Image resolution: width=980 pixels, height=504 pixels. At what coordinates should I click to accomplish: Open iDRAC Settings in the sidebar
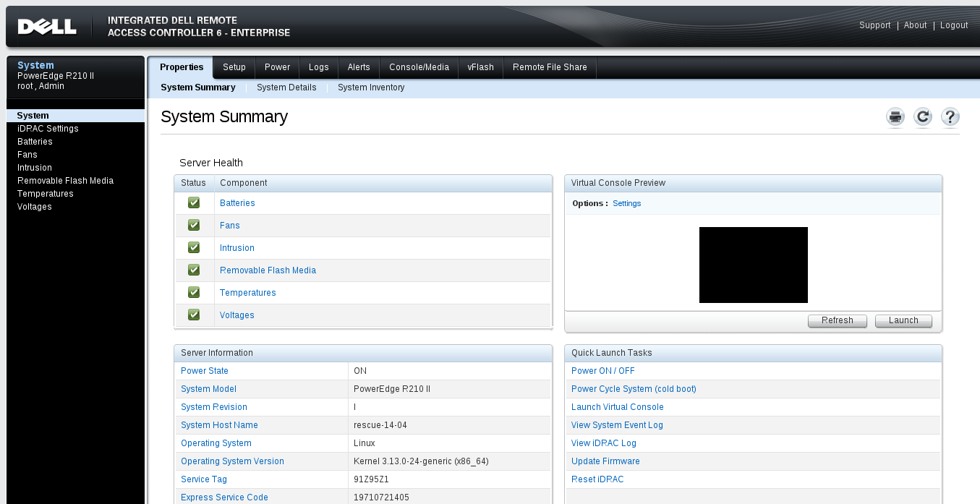(x=48, y=129)
